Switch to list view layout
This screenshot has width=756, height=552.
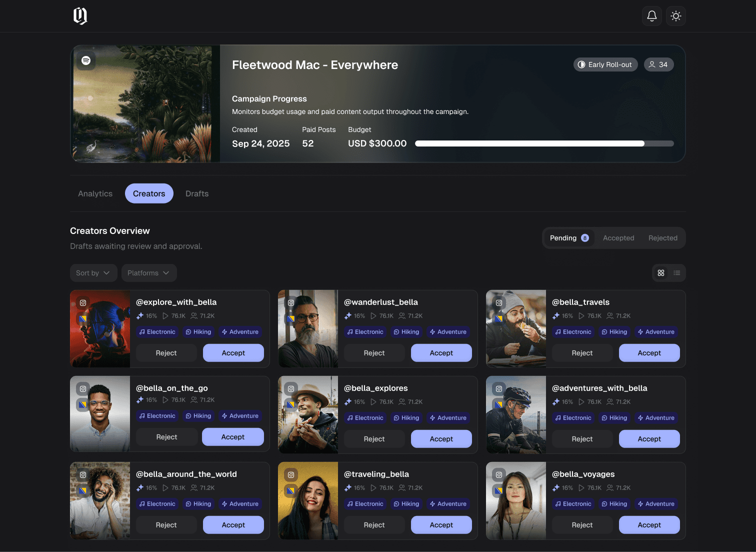pyautogui.click(x=677, y=273)
